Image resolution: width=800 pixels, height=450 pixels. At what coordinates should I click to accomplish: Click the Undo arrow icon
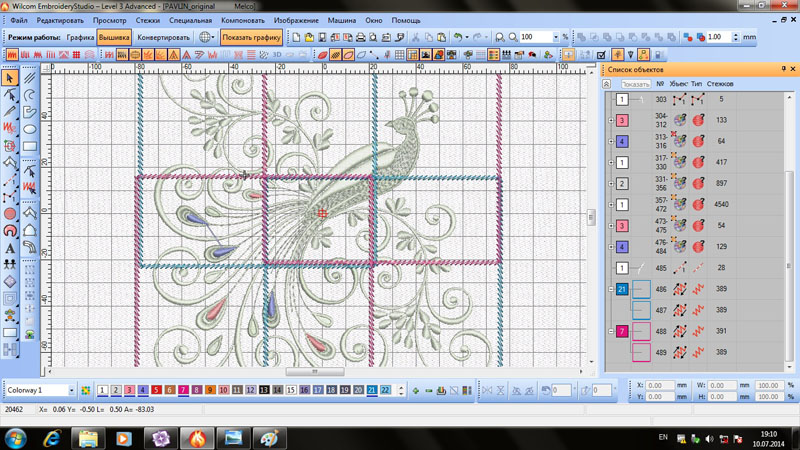click(x=458, y=38)
